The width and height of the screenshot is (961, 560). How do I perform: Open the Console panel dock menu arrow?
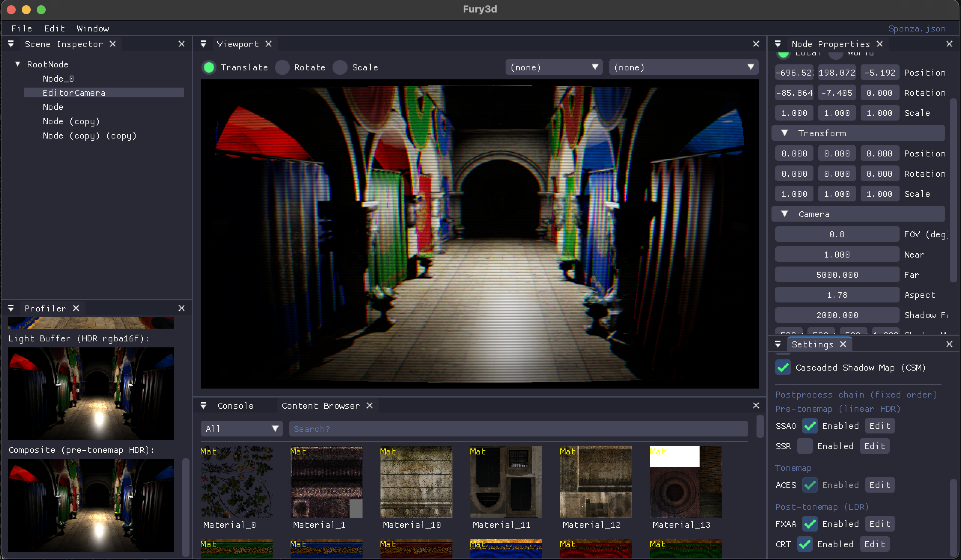[x=204, y=406]
